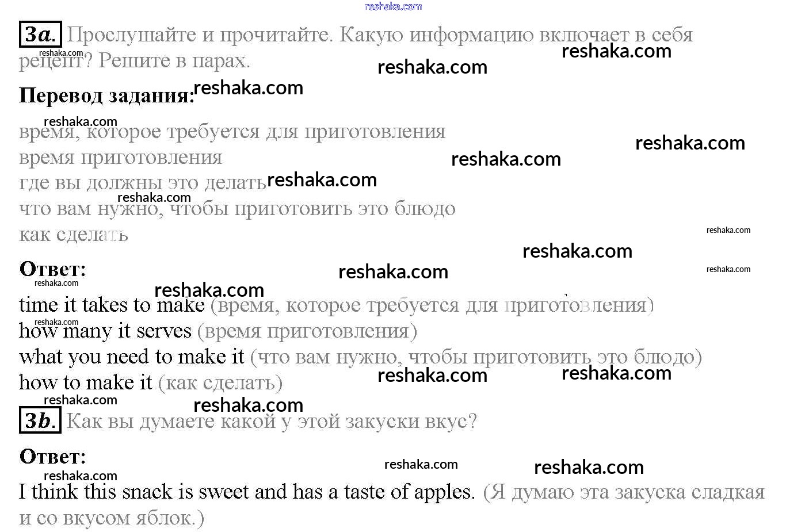Click the text 'what you need to make it'
The image size is (786, 532).
(132, 357)
